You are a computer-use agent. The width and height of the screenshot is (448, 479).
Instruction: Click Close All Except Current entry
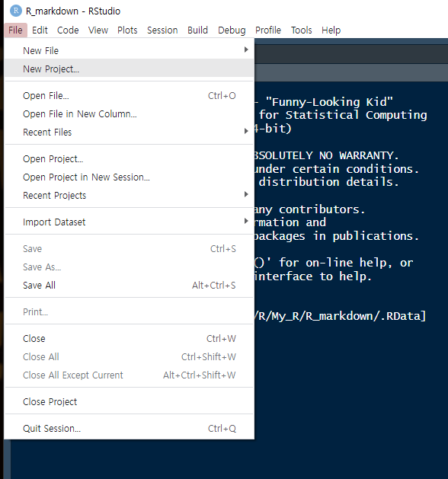(x=130, y=375)
